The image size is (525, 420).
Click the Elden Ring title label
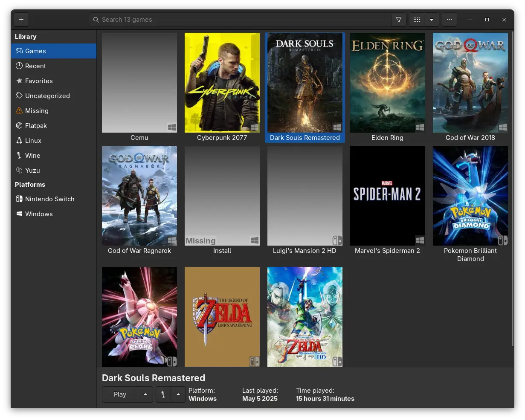coord(388,138)
